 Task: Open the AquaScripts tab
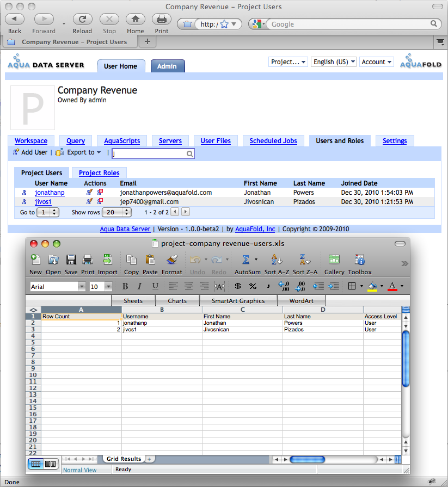pos(122,141)
